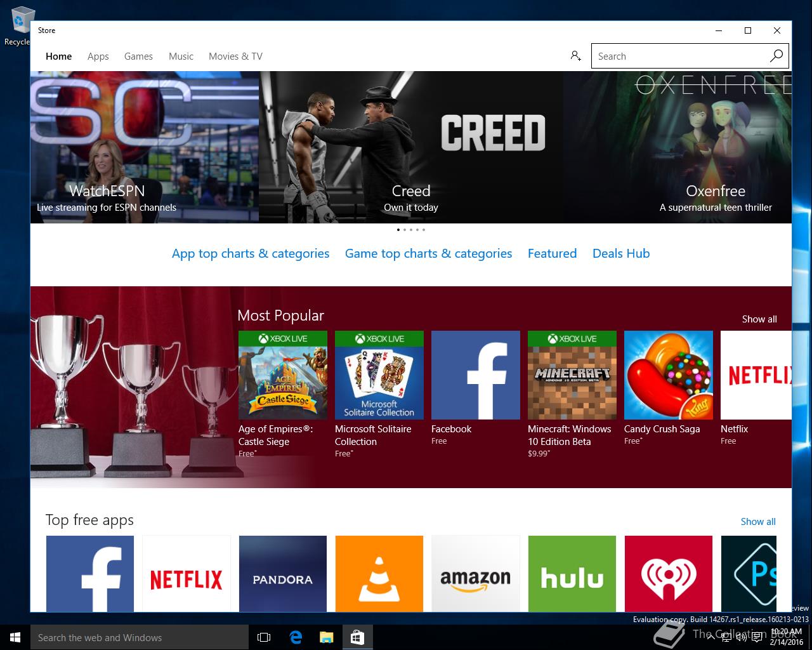Open File Explorer from taskbar

coord(326,637)
